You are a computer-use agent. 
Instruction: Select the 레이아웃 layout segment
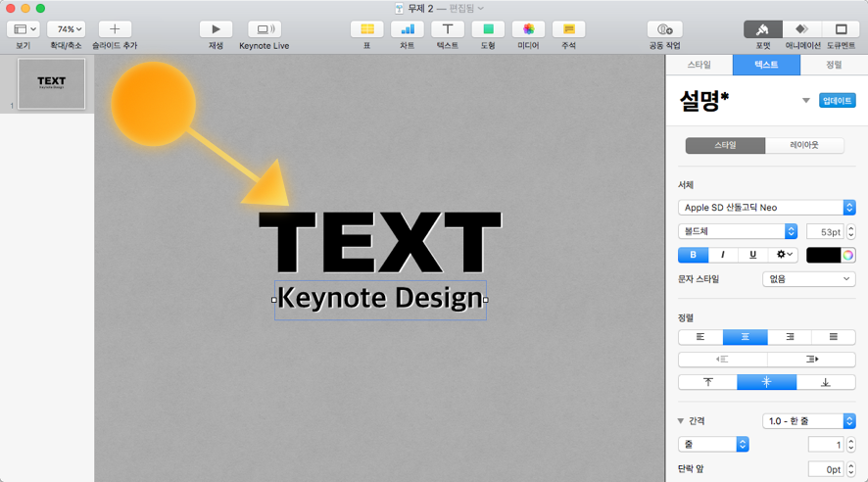pyautogui.click(x=804, y=146)
